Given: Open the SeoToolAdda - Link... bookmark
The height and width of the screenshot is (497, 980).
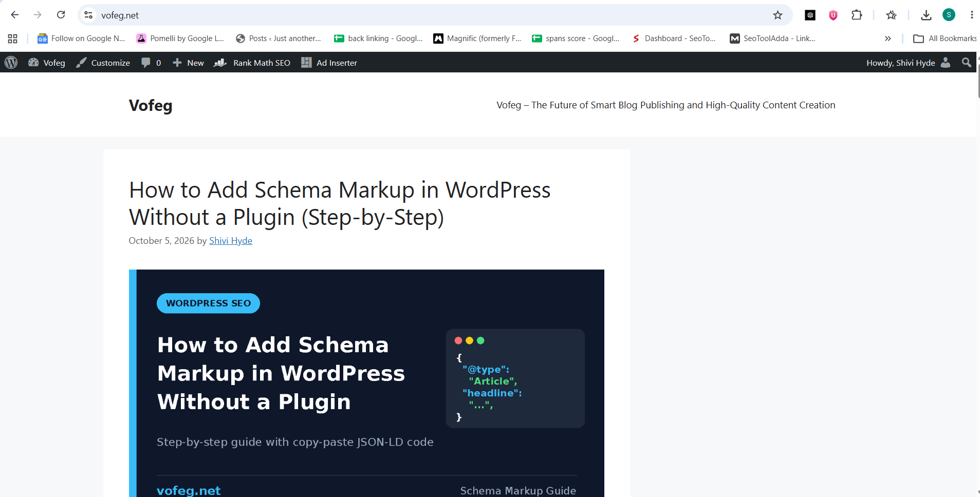Looking at the screenshot, I should [772, 39].
